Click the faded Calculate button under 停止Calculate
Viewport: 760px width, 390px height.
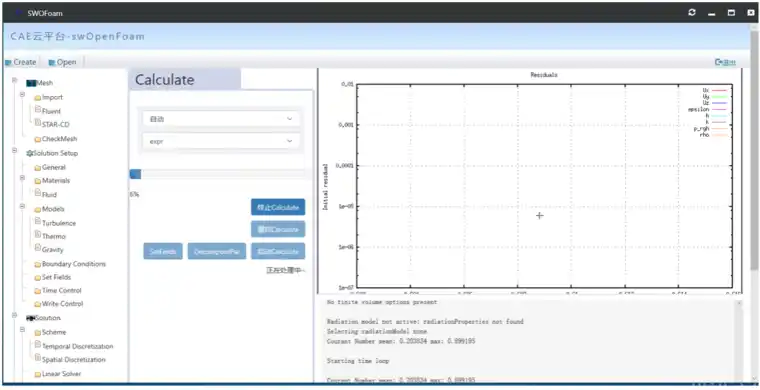coord(278,229)
